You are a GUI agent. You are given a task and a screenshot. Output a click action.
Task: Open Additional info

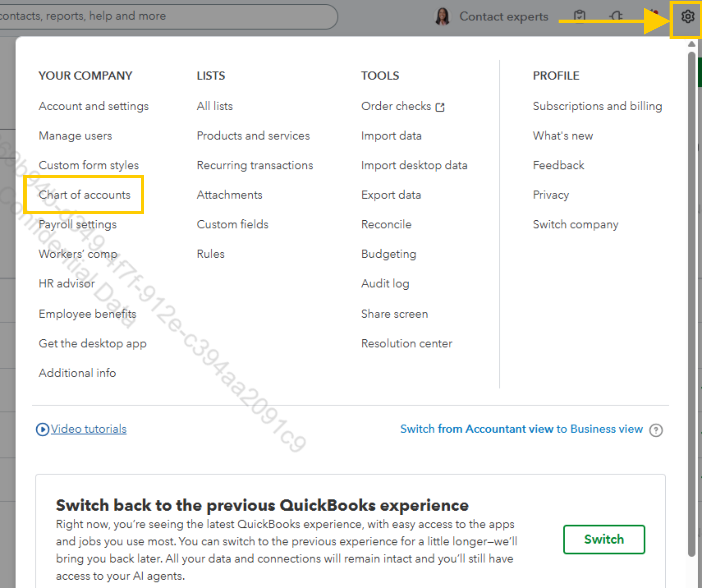point(77,373)
